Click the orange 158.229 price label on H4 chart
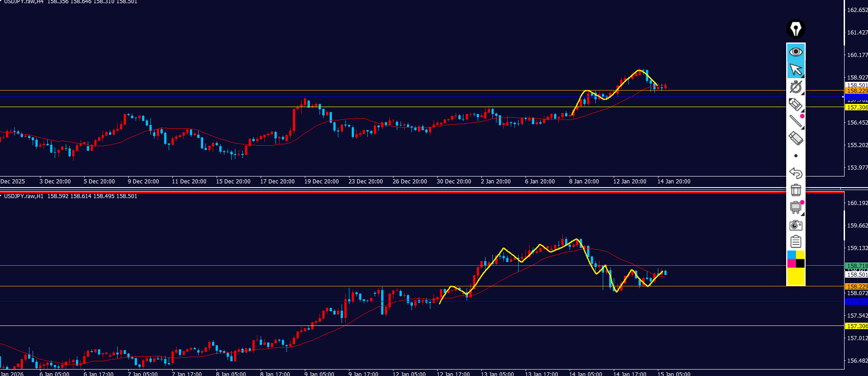Viewport: 868px width, 376px height. tap(857, 91)
